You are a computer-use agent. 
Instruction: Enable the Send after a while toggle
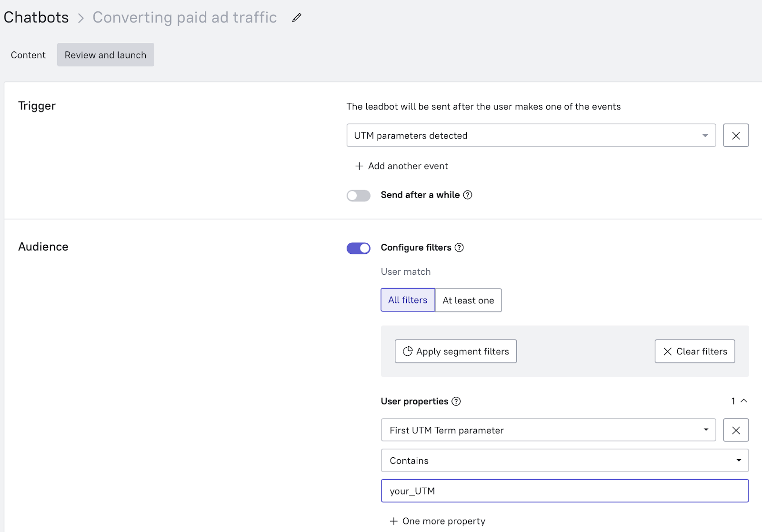359,196
